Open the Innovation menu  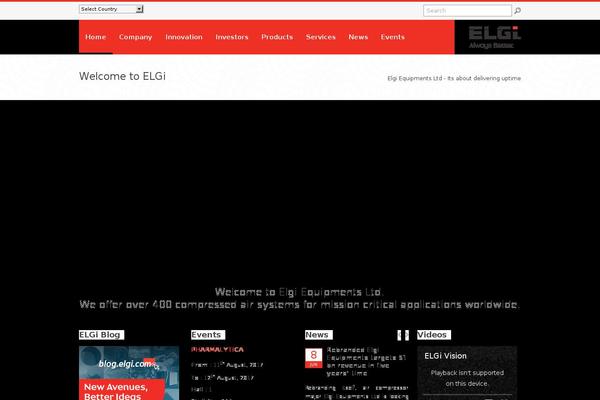[184, 37]
